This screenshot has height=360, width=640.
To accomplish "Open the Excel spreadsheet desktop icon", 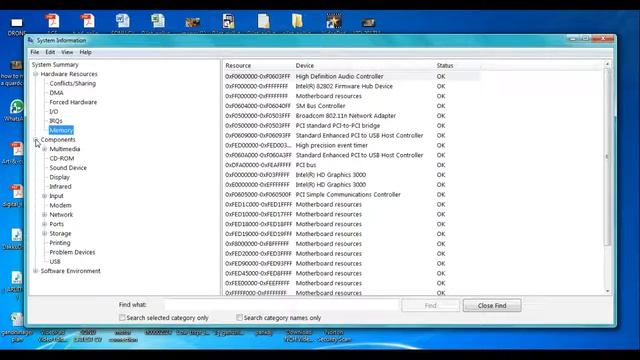I will pyautogui.click(x=158, y=21).
